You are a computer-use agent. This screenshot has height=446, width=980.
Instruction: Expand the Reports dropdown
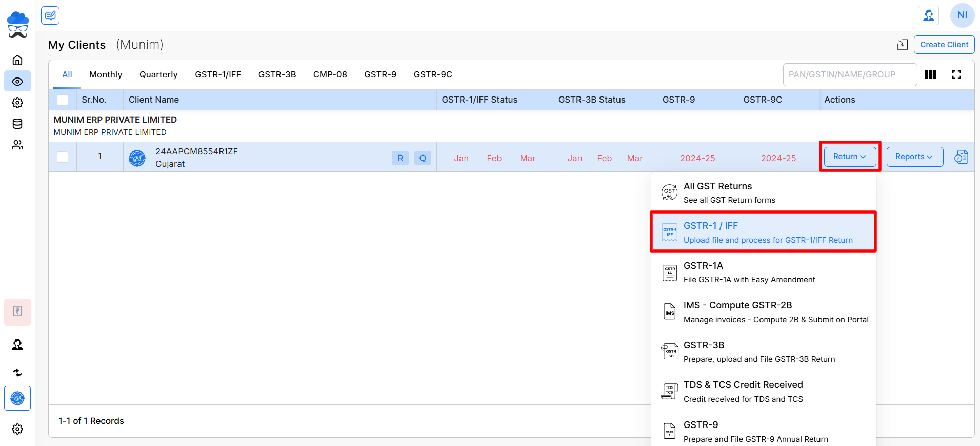coord(914,157)
